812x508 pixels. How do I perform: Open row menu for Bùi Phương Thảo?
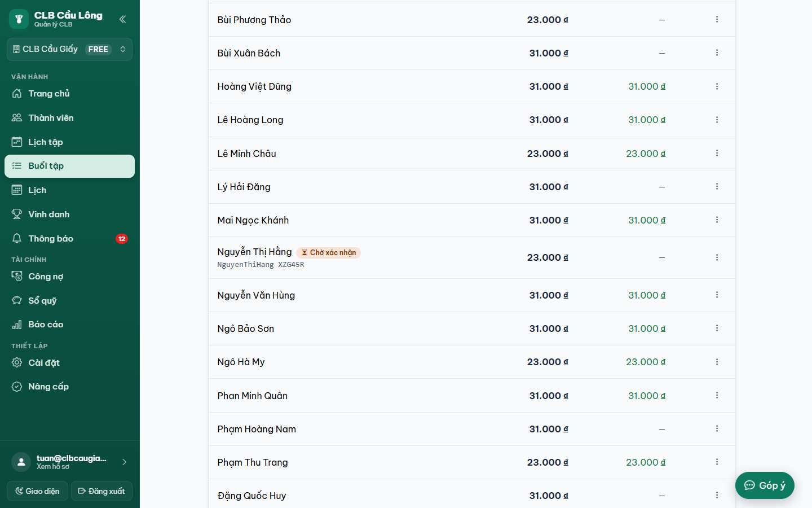717,20
